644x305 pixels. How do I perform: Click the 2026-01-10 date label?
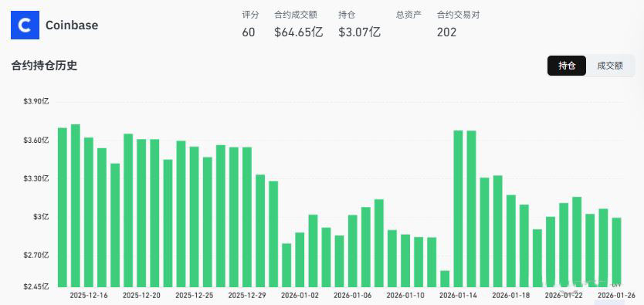(405, 296)
